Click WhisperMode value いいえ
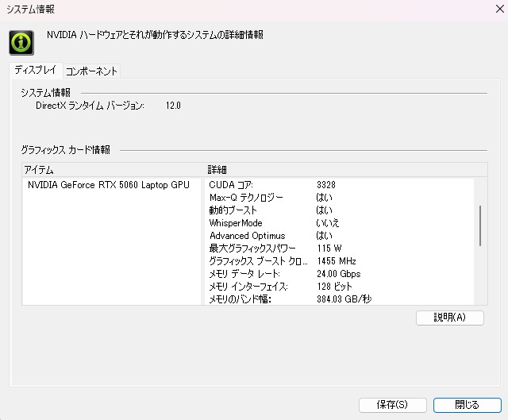Viewport: 508px width, 420px height. click(327, 223)
